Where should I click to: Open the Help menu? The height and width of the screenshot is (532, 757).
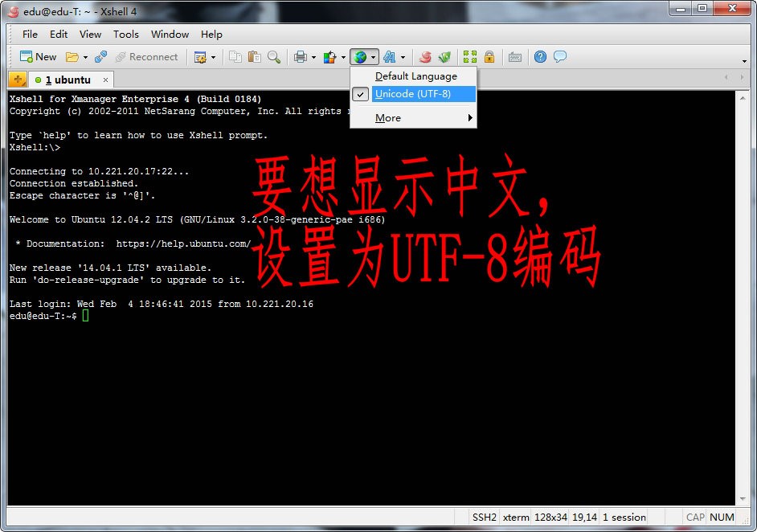pyautogui.click(x=211, y=35)
